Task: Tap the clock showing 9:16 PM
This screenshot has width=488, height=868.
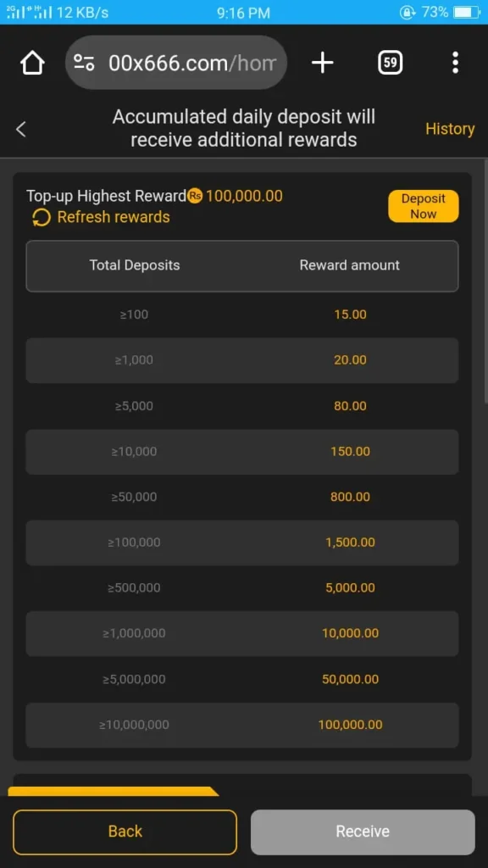Action: point(244,12)
